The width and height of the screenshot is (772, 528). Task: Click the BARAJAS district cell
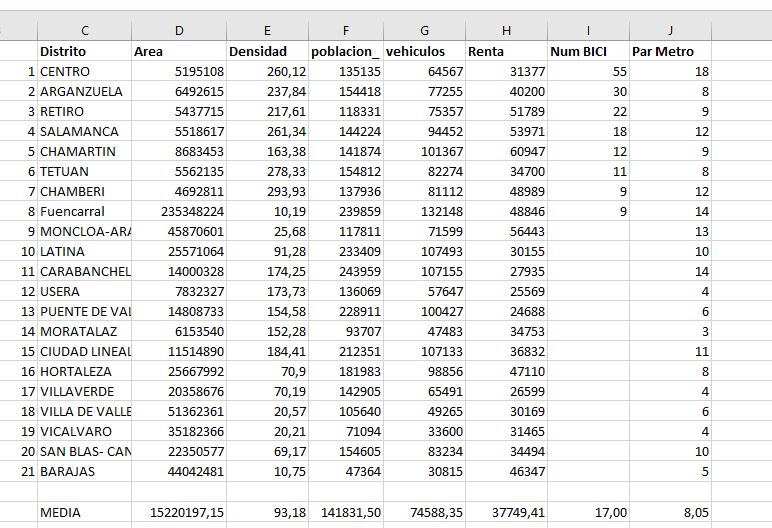(84, 472)
